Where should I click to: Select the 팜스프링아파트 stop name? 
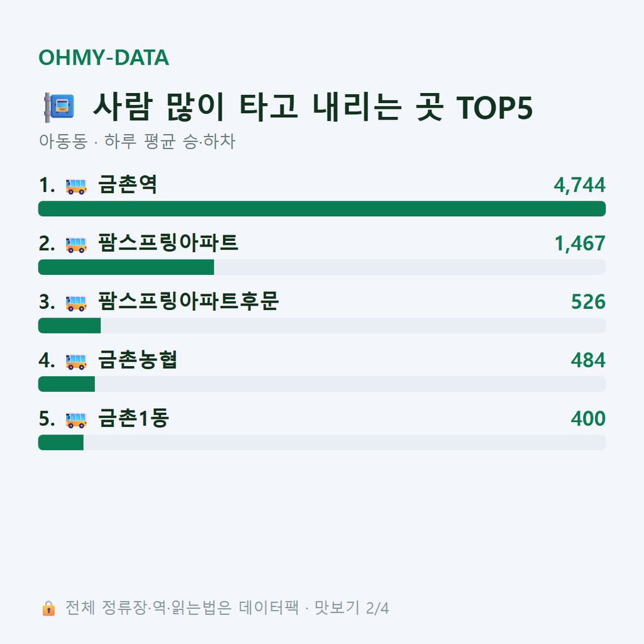(168, 243)
